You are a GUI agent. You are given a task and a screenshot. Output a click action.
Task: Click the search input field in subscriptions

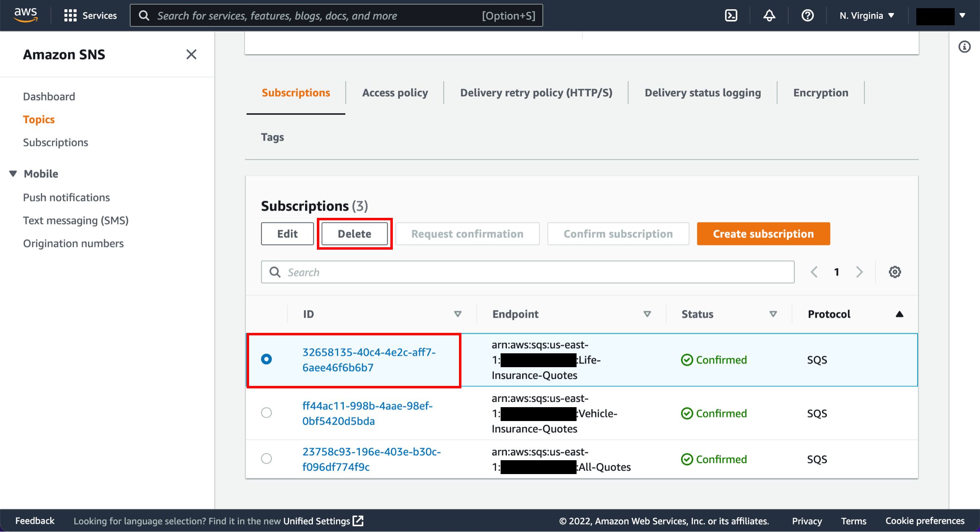pyautogui.click(x=528, y=272)
